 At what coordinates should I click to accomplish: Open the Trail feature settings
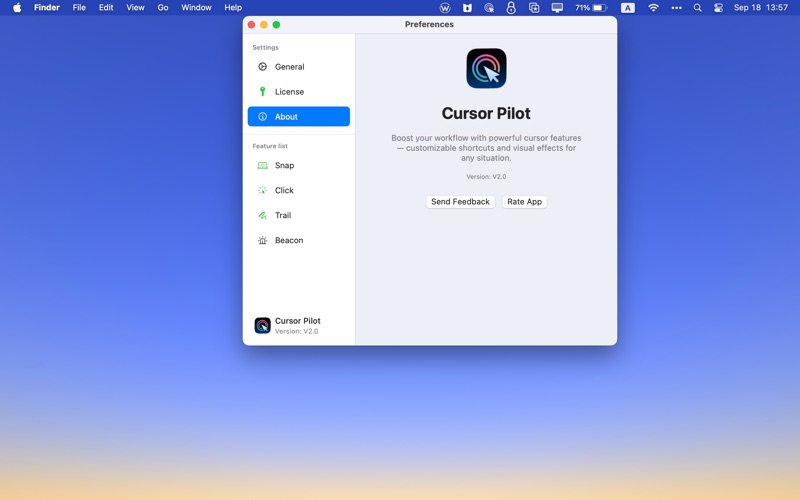click(x=298, y=215)
